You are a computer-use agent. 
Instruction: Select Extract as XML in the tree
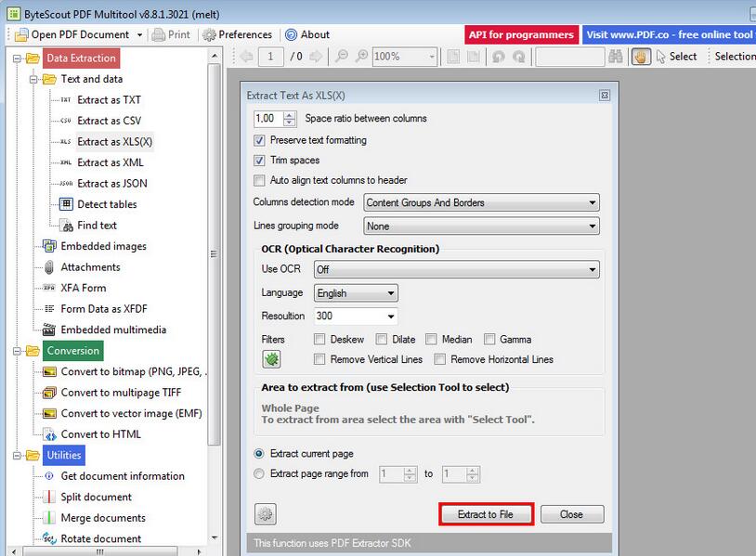pos(111,162)
